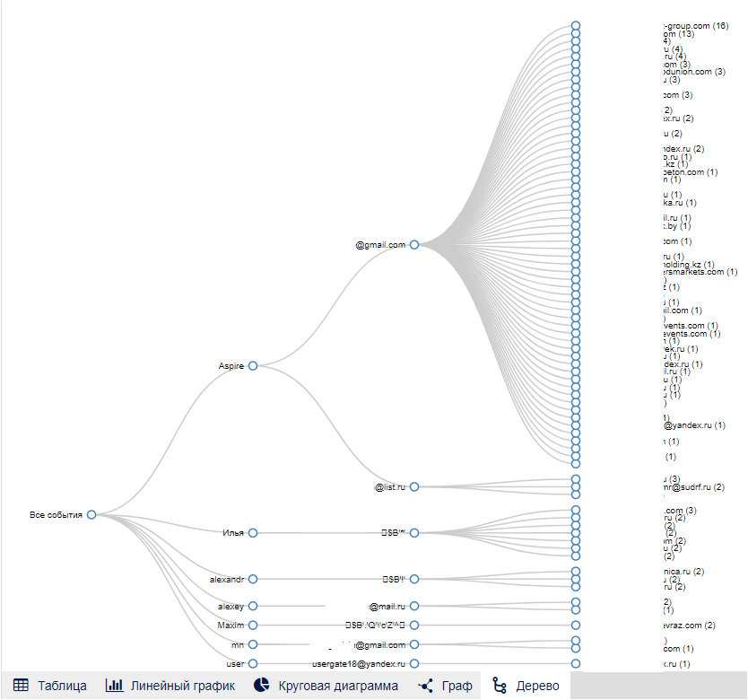Collapse the Все события root node
Screen dimensions: 748x700
click(91, 514)
